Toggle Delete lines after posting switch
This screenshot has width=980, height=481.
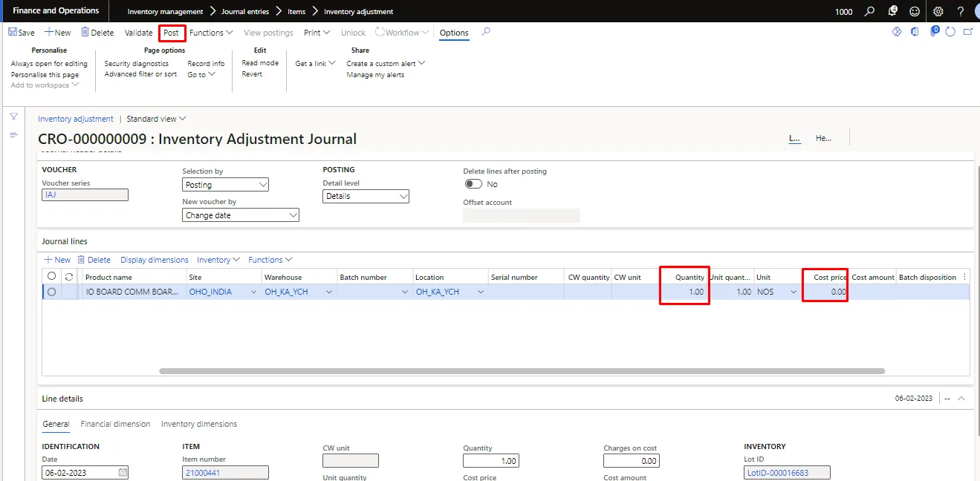pyautogui.click(x=473, y=183)
